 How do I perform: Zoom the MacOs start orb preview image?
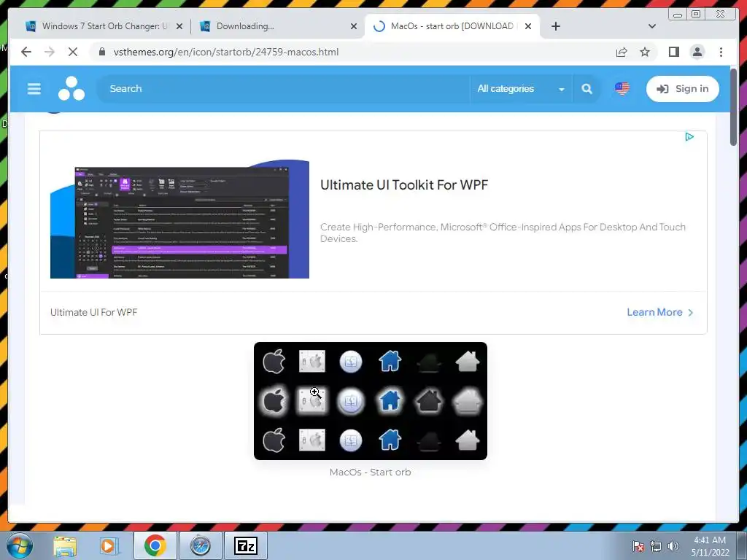(x=370, y=401)
